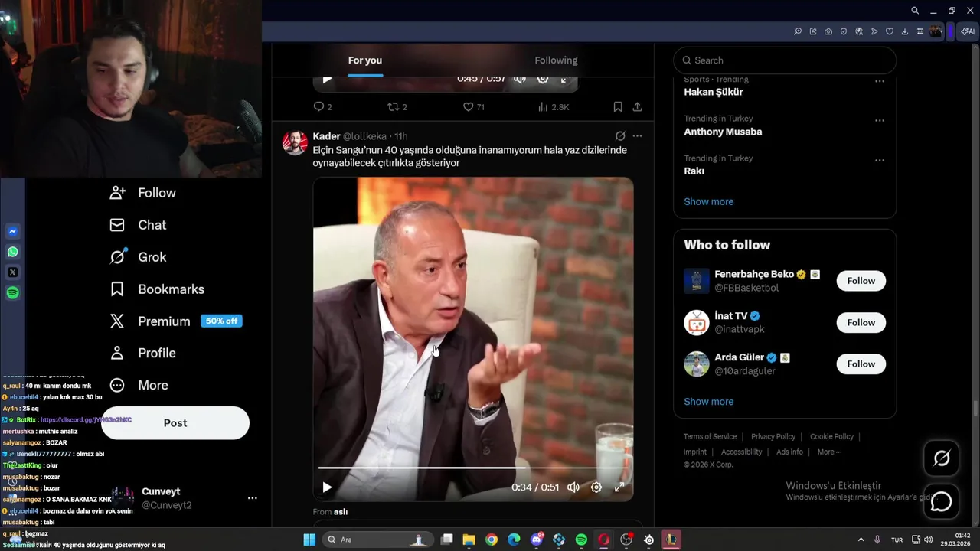Open WhatsApp in browser sidebar

(x=12, y=252)
